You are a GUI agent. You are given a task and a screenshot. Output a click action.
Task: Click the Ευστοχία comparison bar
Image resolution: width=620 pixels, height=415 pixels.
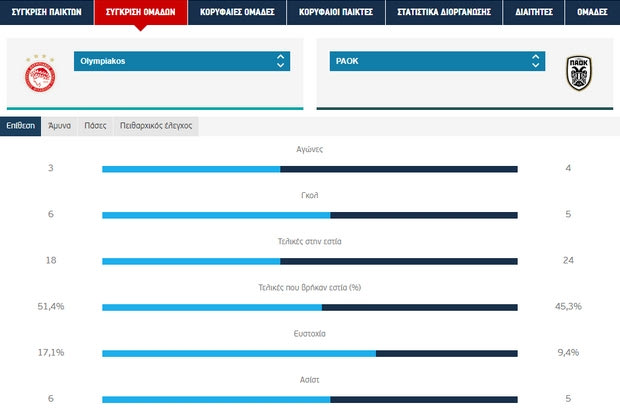click(x=310, y=352)
